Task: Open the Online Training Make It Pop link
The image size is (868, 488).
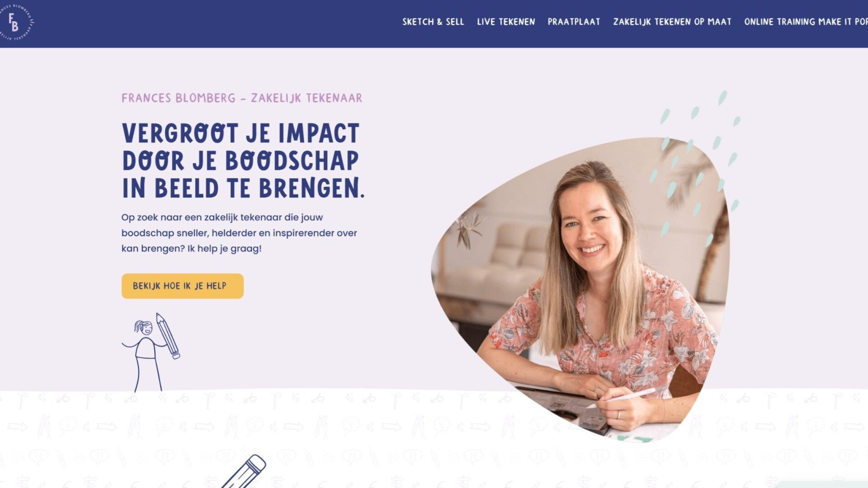Action: (x=806, y=22)
